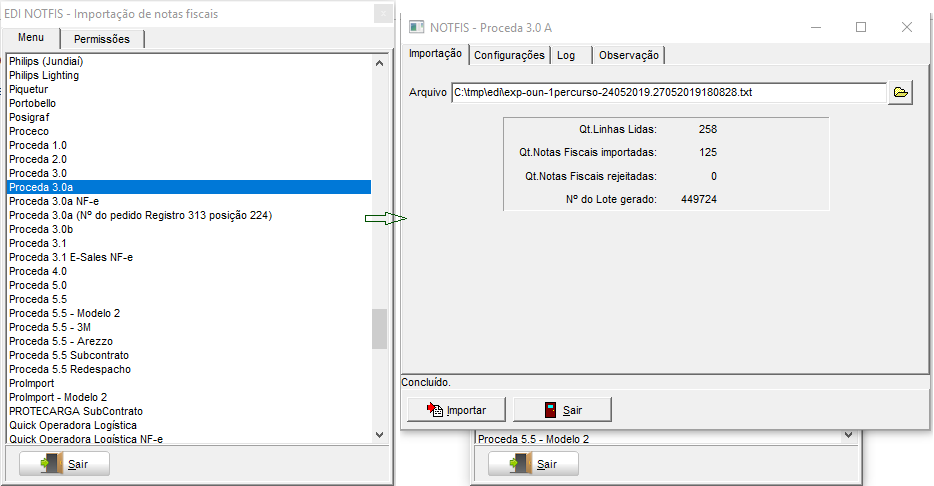This screenshot has height=486, width=934.
Task: Expand the Proceda 5.5 - Modelo 2 dropdown
Action: pos(848,436)
